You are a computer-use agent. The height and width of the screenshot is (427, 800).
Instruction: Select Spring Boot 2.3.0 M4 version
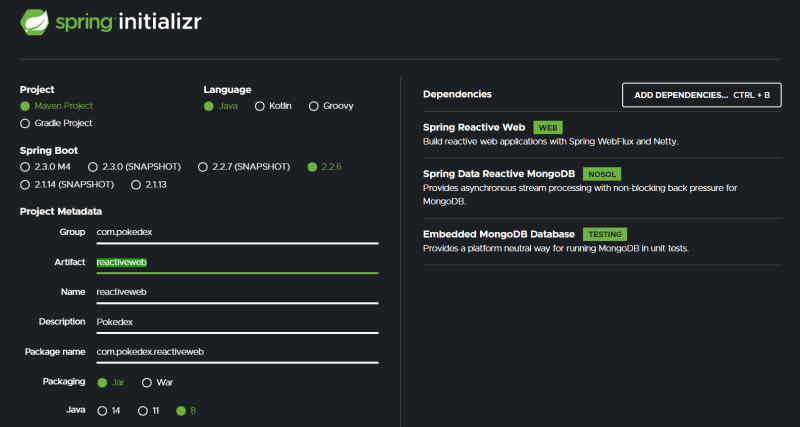click(25, 167)
